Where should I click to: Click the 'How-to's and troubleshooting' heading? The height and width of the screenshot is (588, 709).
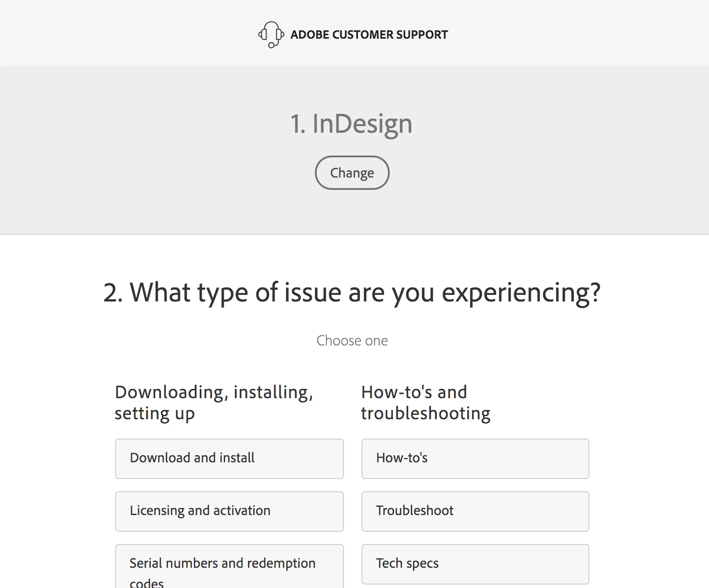(426, 403)
